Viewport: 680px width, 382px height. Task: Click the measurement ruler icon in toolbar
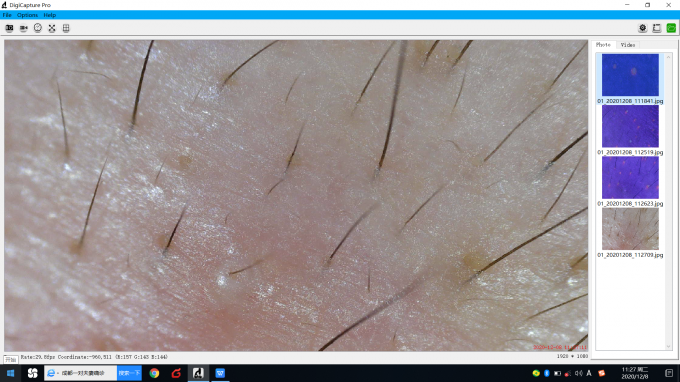pos(657,28)
